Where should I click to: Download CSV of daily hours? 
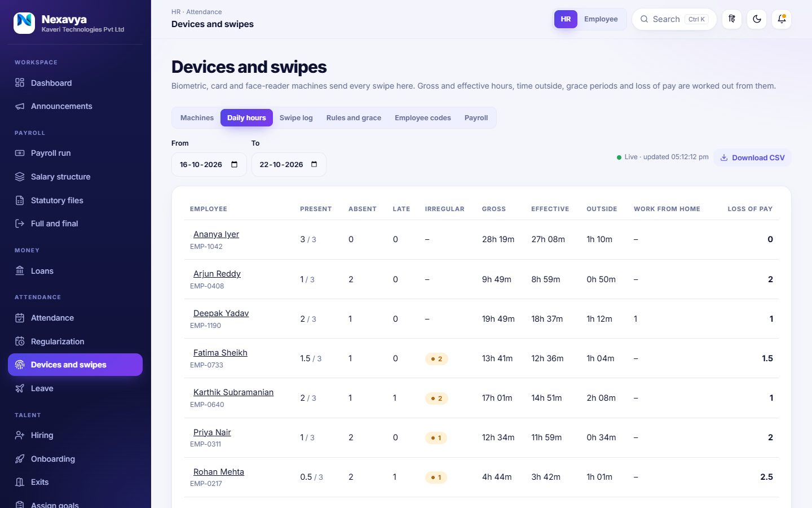coord(752,157)
